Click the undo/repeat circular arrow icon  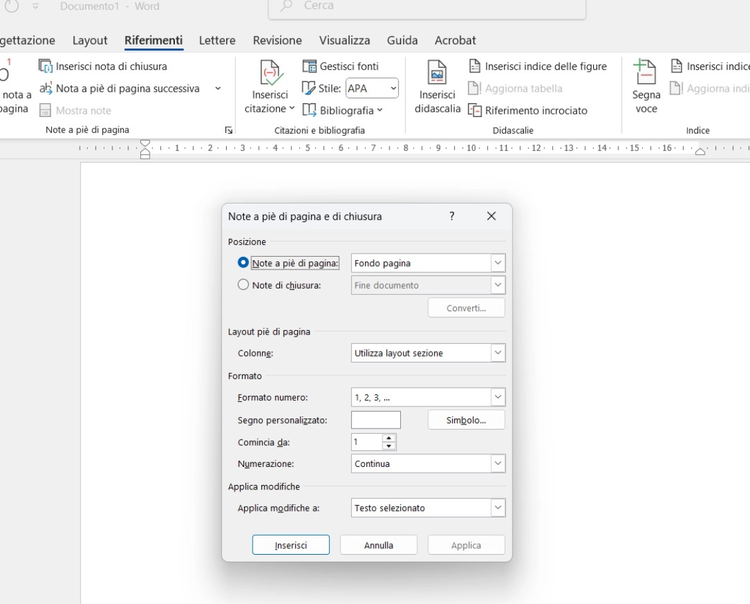point(11,6)
